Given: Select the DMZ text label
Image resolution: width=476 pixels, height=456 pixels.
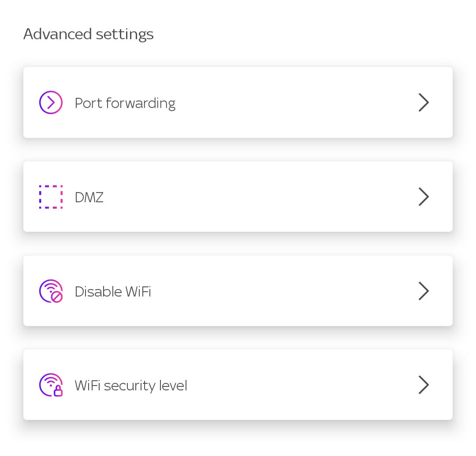Looking at the screenshot, I should (x=89, y=197).
